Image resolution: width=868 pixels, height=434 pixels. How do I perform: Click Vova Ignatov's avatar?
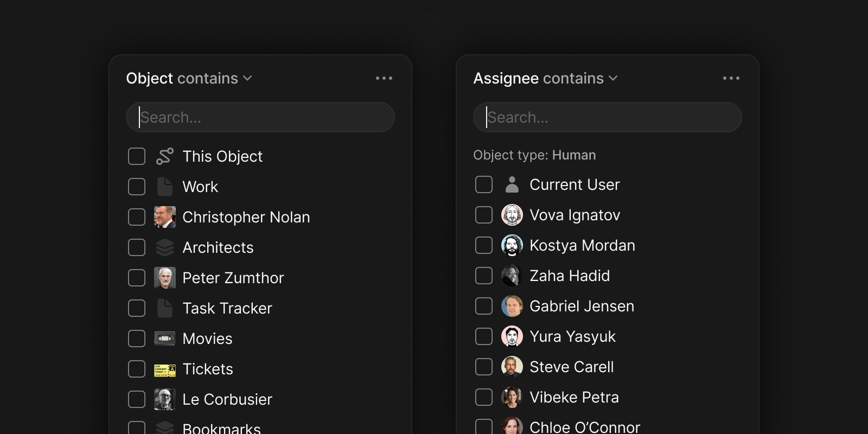(x=512, y=215)
